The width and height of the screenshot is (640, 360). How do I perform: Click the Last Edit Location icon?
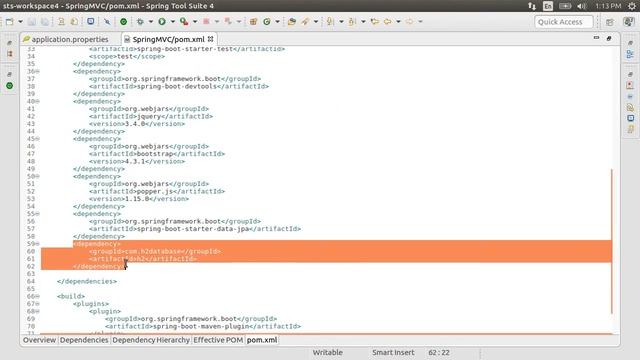(374, 22)
